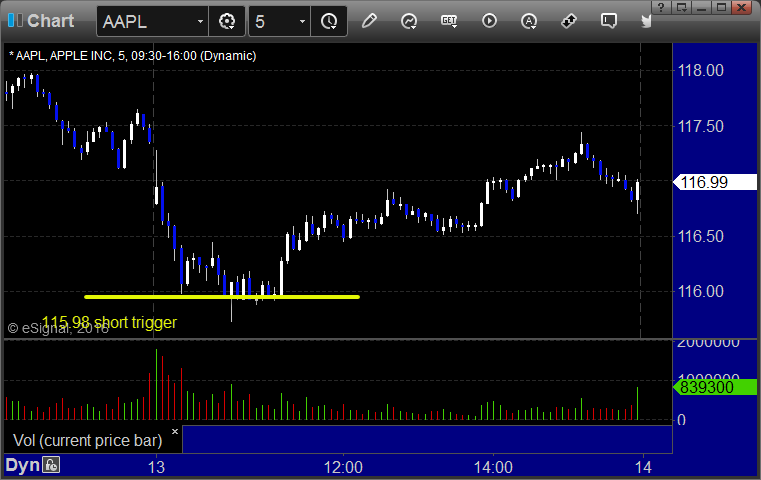Open the comment bubble icon
The image size is (761, 480).
tap(609, 21)
